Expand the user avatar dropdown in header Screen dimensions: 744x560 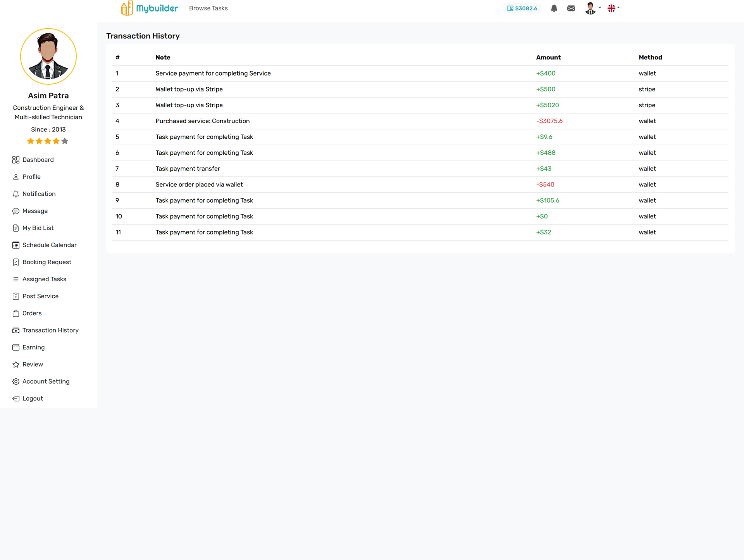click(x=592, y=8)
